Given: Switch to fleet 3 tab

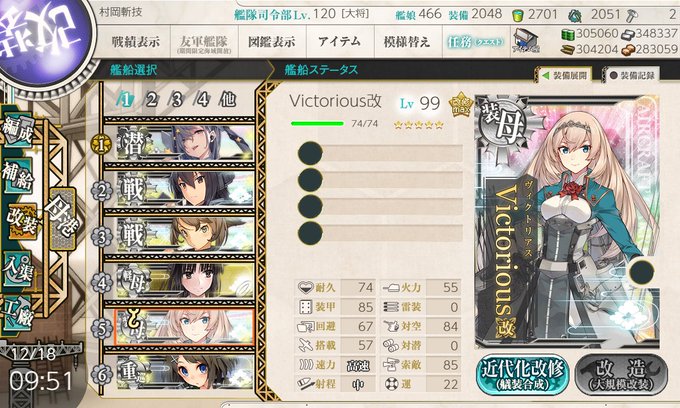Looking at the screenshot, I should [177, 100].
